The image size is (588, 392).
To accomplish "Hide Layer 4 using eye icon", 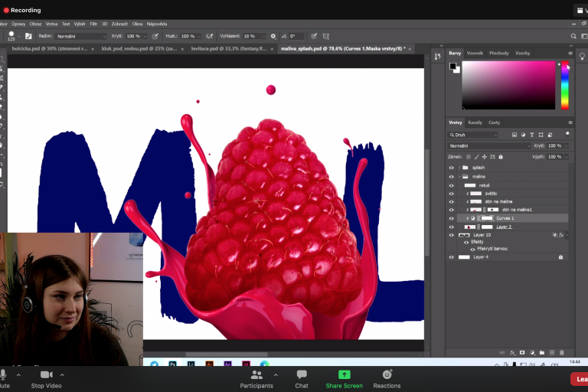I will (x=451, y=257).
